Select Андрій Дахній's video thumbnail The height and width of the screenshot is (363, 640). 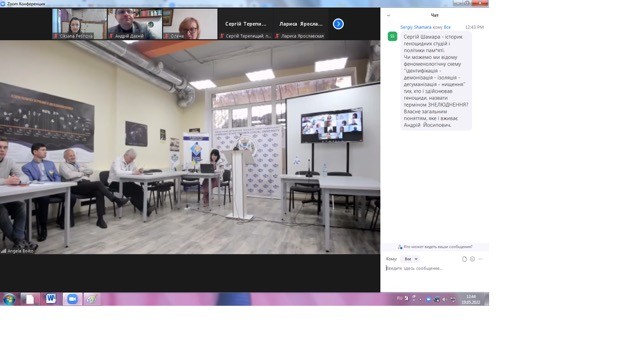coord(135,24)
